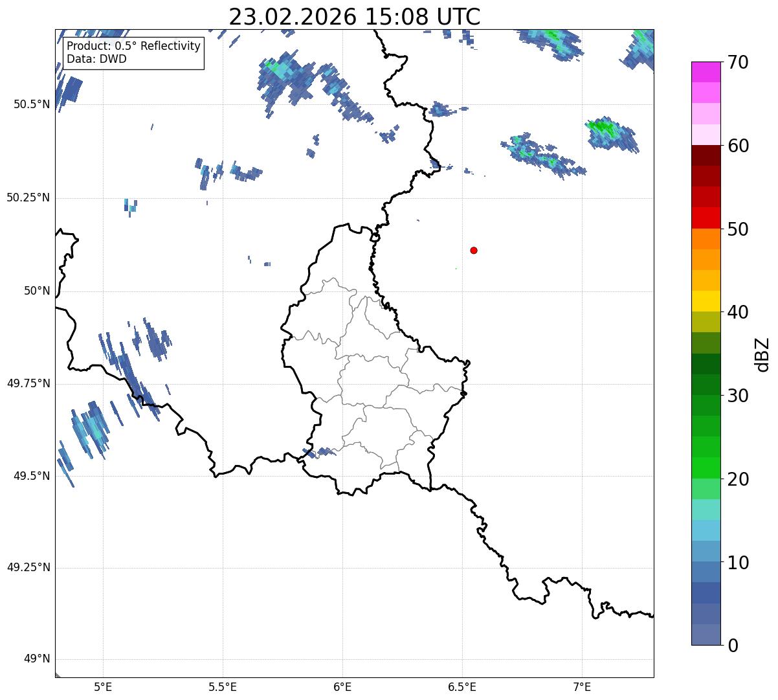Click the longitude label 5.5°E
The height and width of the screenshot is (700, 778).
223,686
